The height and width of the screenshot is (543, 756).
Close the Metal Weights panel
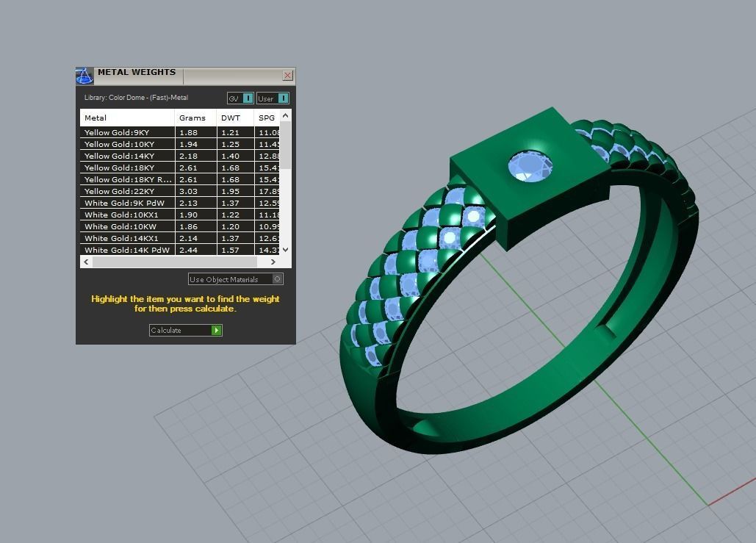[287, 75]
